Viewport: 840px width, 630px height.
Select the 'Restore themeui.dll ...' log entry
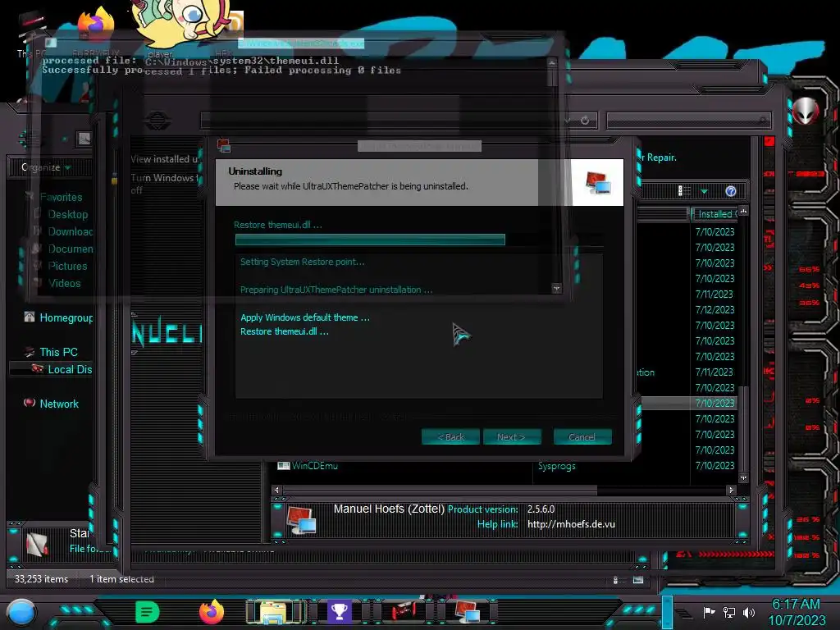285,331
